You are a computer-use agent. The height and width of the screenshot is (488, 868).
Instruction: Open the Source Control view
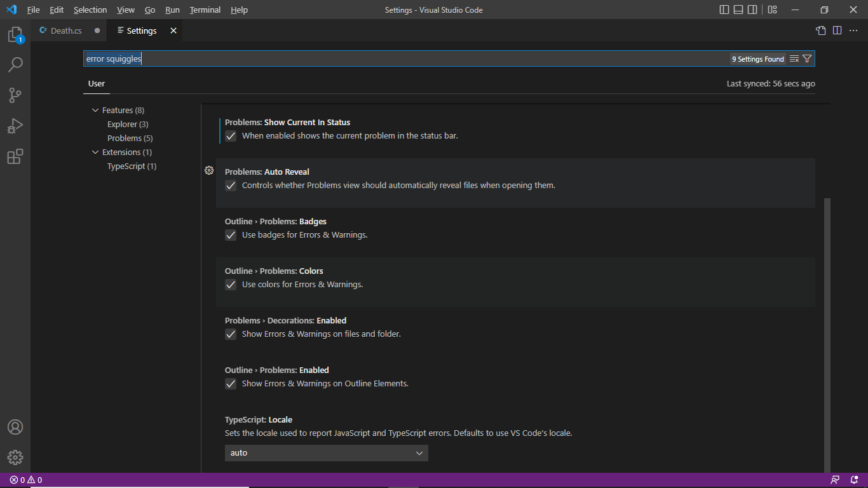[x=15, y=95]
